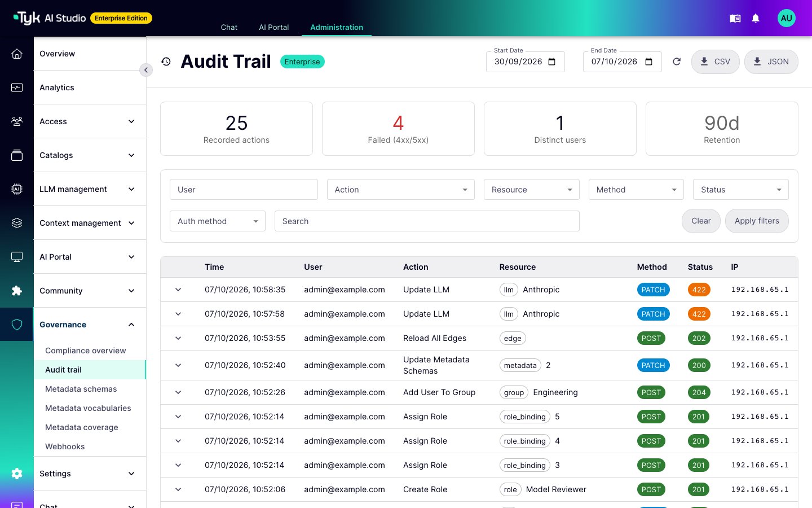Click the refresh icon beside End Date
Screen dimensions: 812x508
[677, 62]
